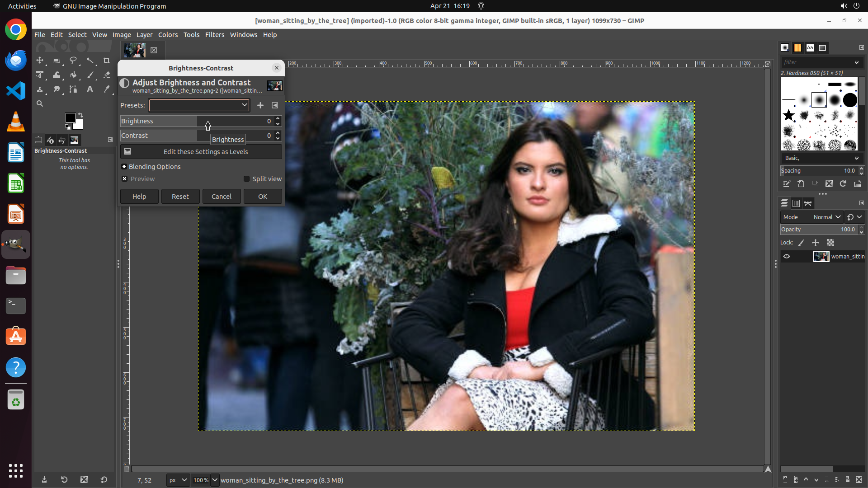The height and width of the screenshot is (488, 868).
Task: Open the layer Mode Normal dropdown
Action: (826, 217)
